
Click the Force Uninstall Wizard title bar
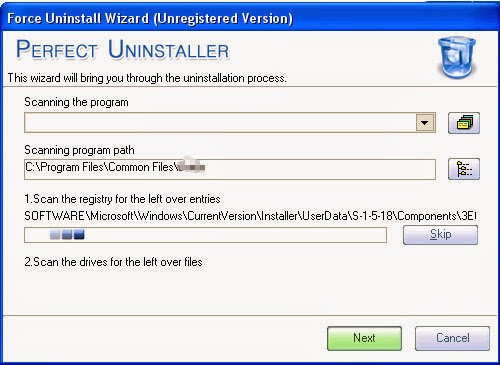[x=250, y=18]
